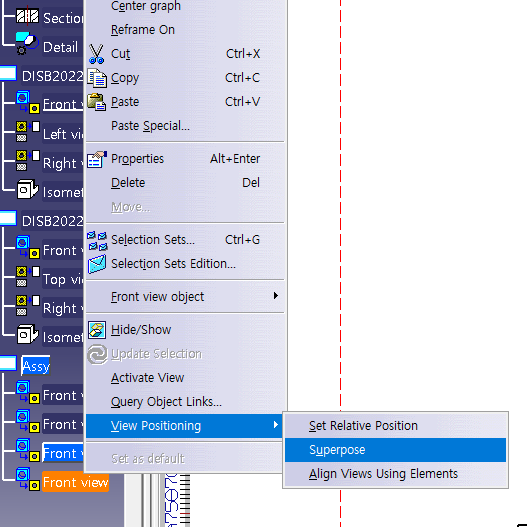Screen dimensions: 527x527
Task: Click icon of orange-highlighted Front view
Action: pos(28,479)
